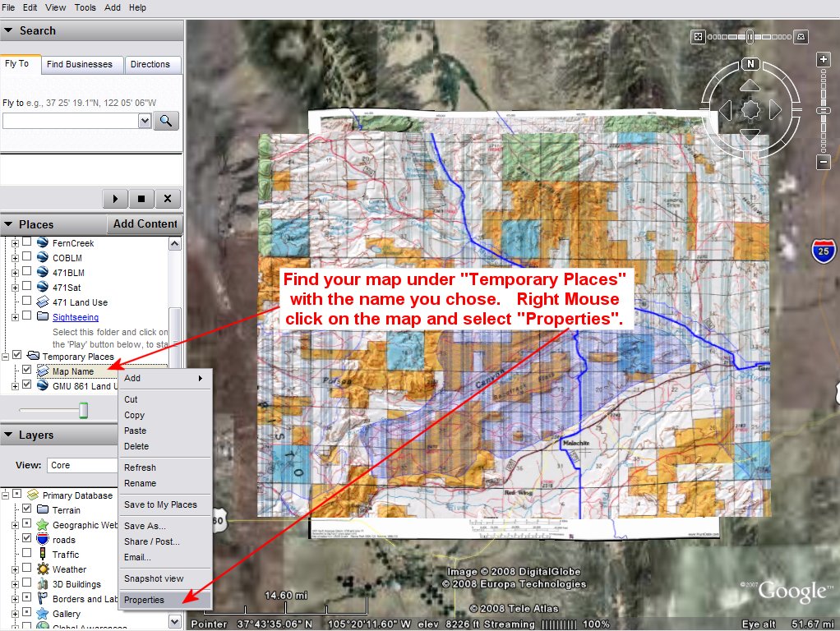The height and width of the screenshot is (631, 840).
Task: Click the tilt slider handle
Action: point(750,36)
